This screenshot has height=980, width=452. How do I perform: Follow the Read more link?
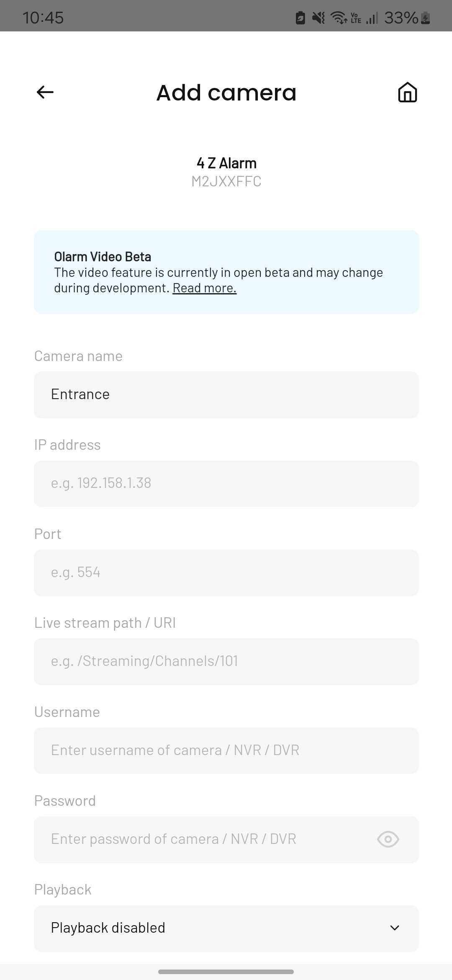205,288
